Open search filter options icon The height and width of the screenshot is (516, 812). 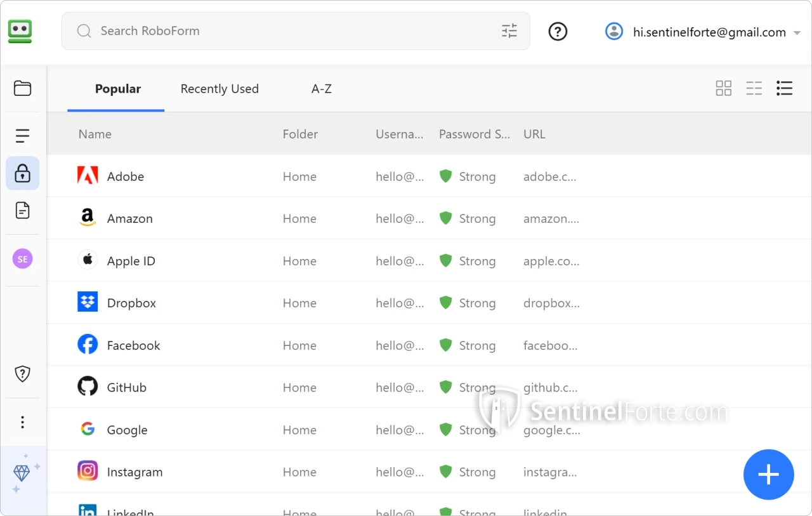coord(509,30)
